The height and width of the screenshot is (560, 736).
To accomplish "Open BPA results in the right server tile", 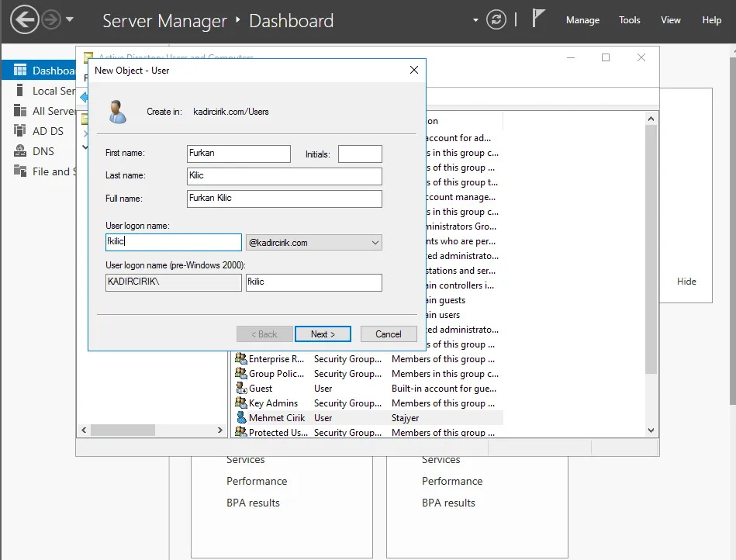I will click(x=448, y=503).
